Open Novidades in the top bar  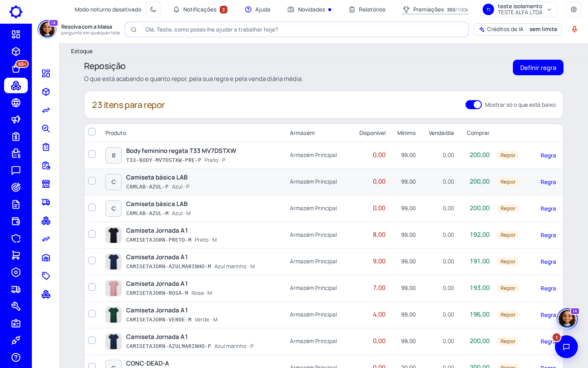pos(310,9)
